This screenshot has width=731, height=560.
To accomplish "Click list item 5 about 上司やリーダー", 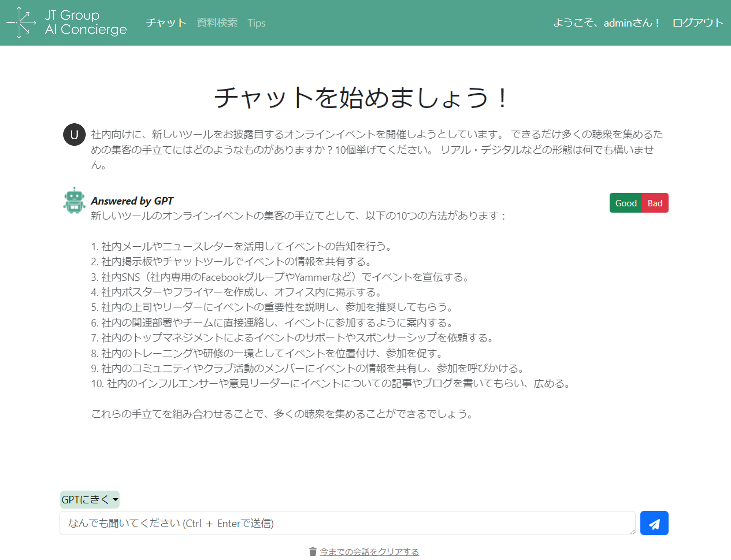I will [272, 307].
